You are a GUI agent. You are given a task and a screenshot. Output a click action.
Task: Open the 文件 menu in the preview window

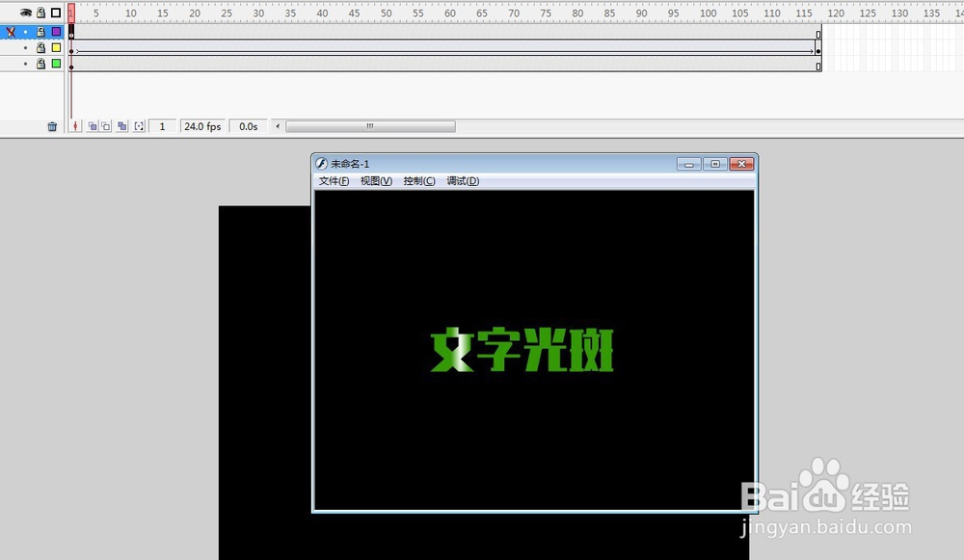[x=332, y=180]
